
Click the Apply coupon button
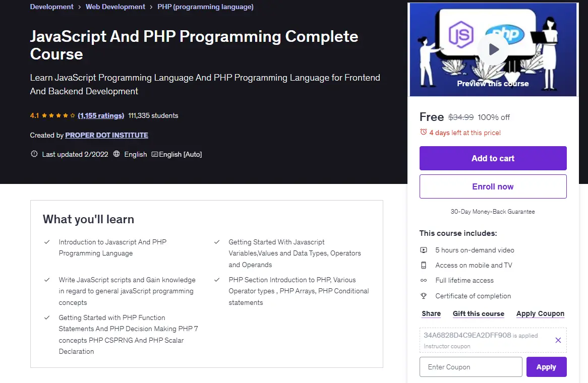(546, 367)
